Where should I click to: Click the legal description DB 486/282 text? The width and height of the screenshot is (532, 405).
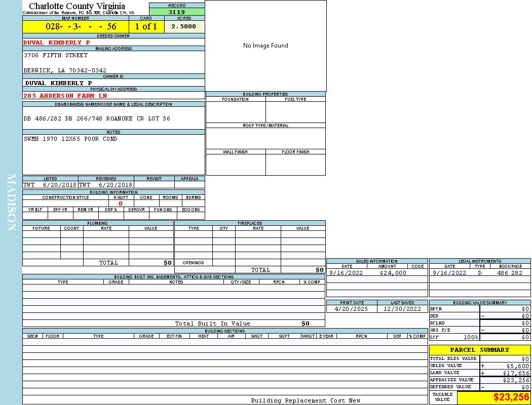click(97, 118)
